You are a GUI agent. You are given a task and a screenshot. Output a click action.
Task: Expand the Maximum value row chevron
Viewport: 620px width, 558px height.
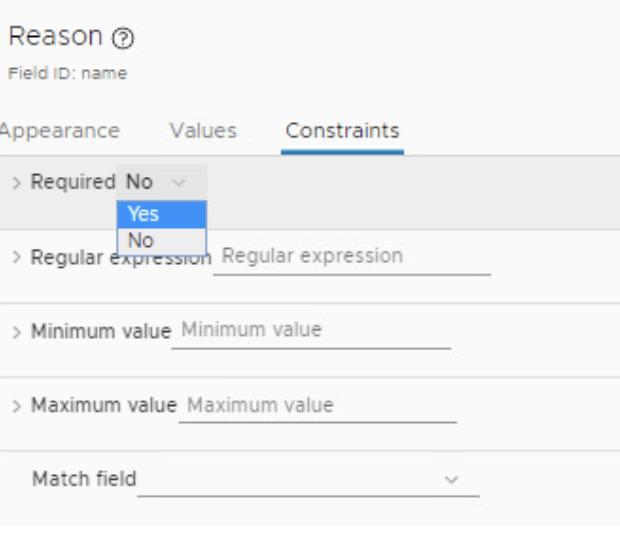(16, 406)
